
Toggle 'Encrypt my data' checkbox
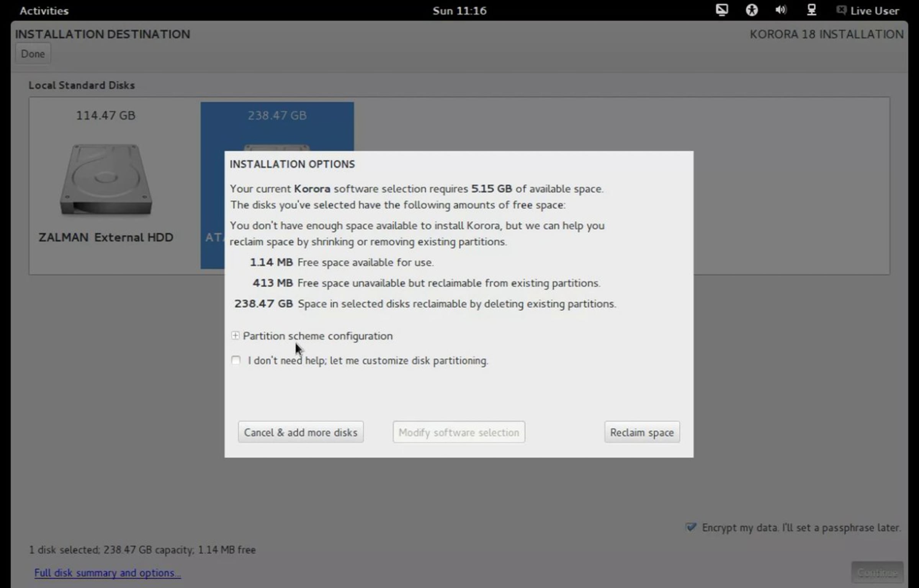coord(691,527)
